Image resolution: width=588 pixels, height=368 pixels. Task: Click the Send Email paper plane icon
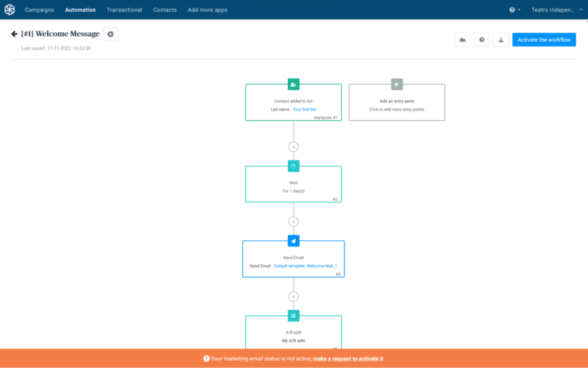coord(293,241)
